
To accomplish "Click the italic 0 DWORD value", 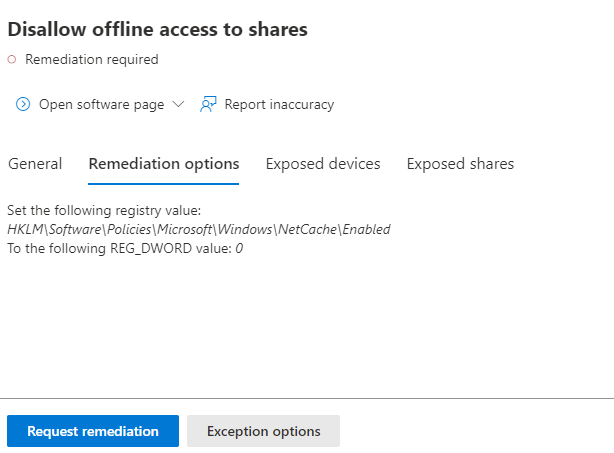I will point(239,249).
